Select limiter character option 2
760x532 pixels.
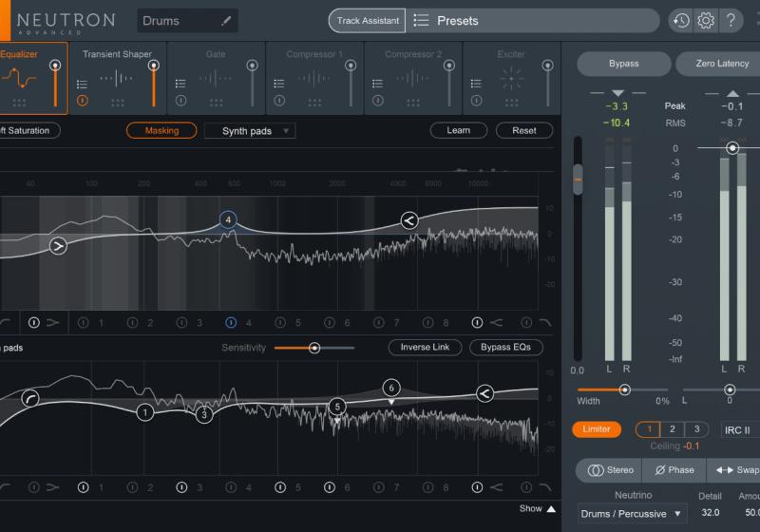673,429
